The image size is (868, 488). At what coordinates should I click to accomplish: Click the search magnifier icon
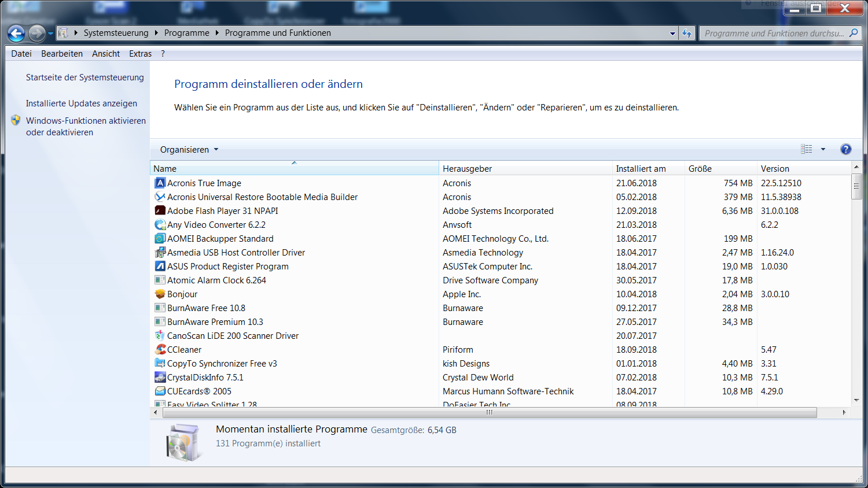854,33
